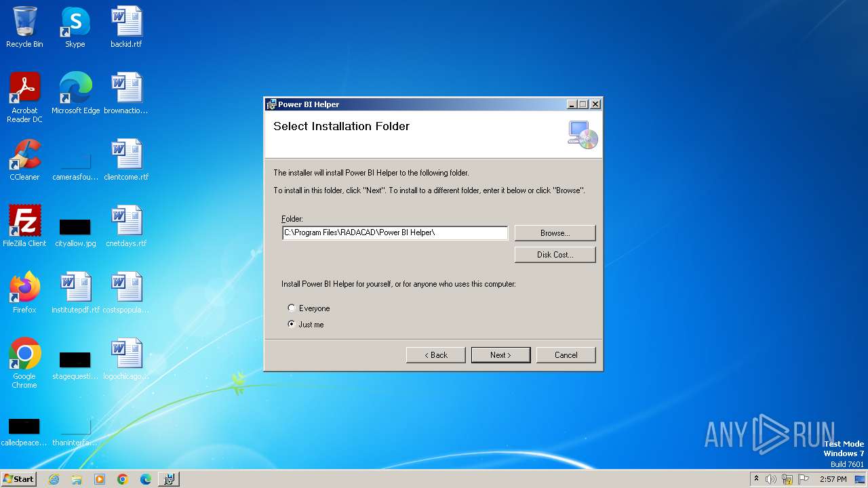This screenshot has height=488, width=868.
Task: Open Microsoft Edge from the taskbar
Action: 146,479
